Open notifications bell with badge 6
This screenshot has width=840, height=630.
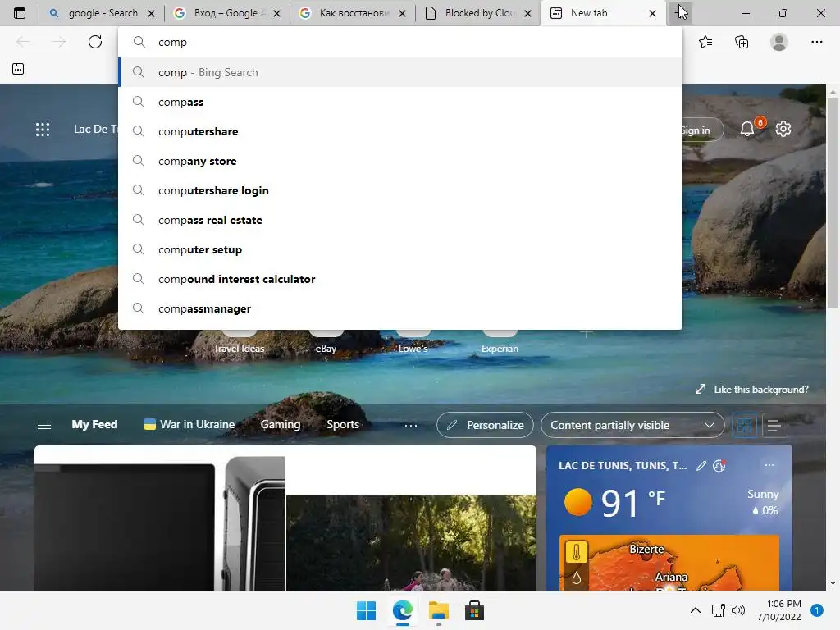(747, 129)
